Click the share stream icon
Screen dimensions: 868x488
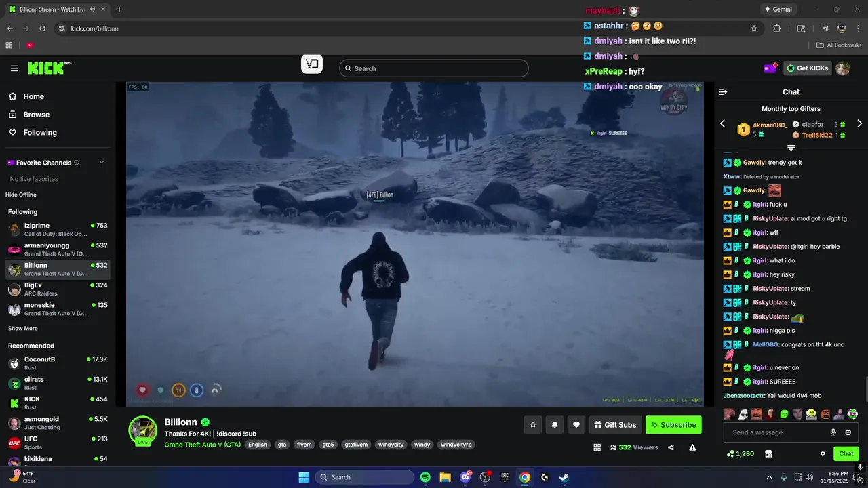click(671, 447)
